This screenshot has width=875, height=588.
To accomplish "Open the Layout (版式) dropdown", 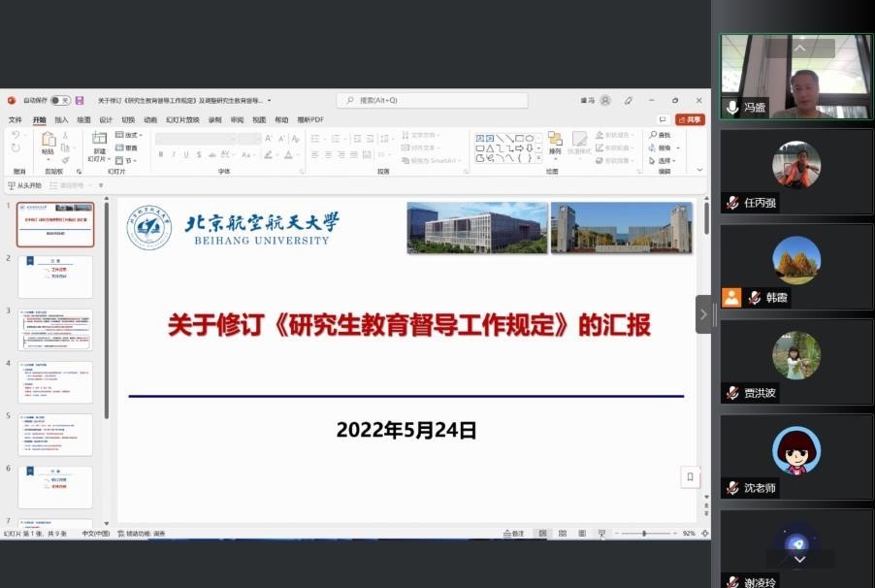I will coord(129,135).
